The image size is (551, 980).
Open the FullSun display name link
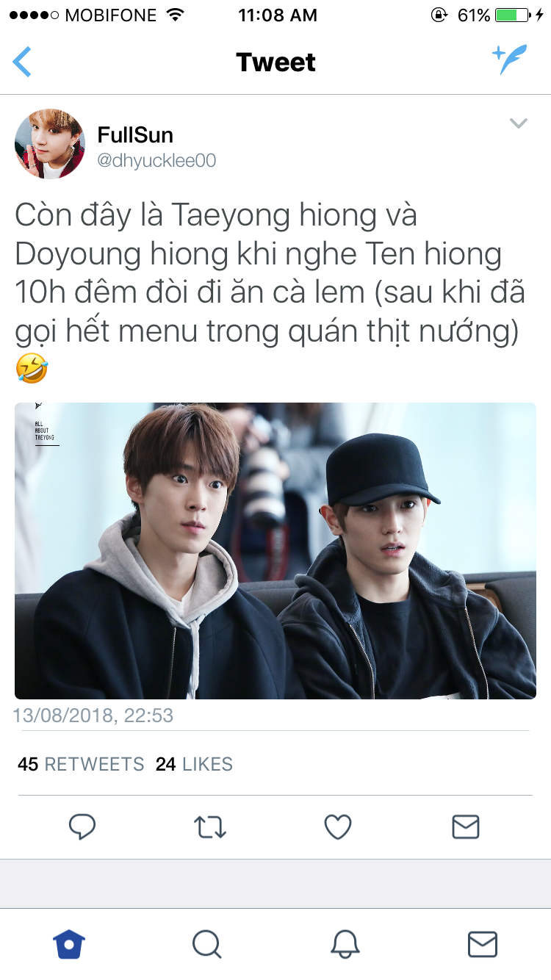[x=135, y=134]
